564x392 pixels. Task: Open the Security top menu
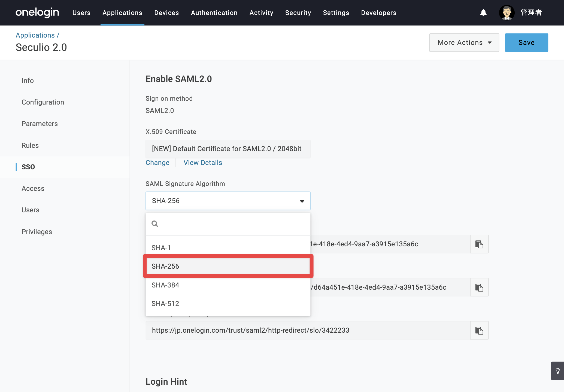pos(298,13)
